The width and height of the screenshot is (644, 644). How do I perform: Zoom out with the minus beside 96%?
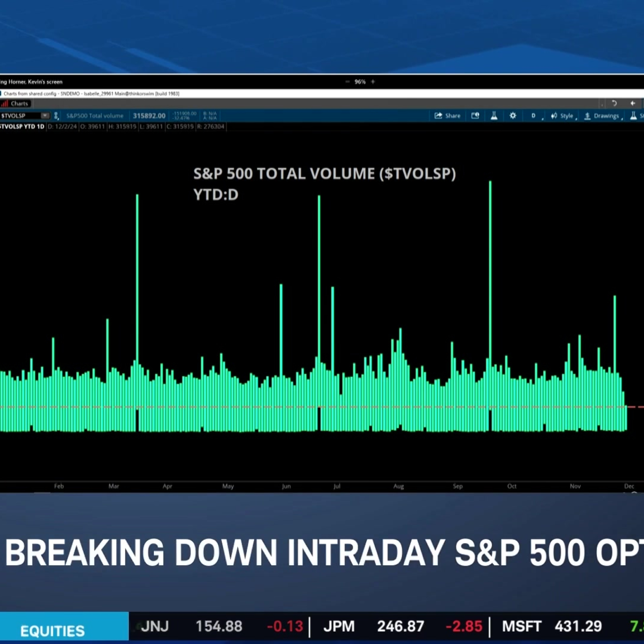tap(347, 82)
